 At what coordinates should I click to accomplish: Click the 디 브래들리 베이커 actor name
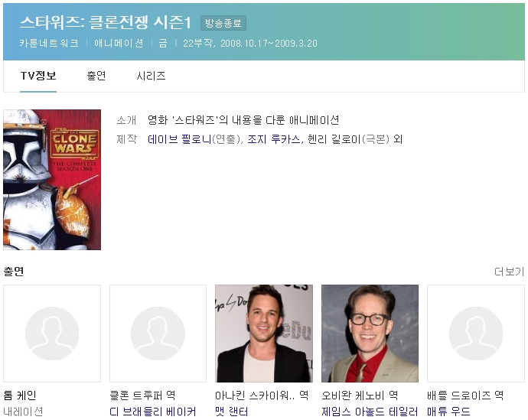pyautogui.click(x=153, y=412)
